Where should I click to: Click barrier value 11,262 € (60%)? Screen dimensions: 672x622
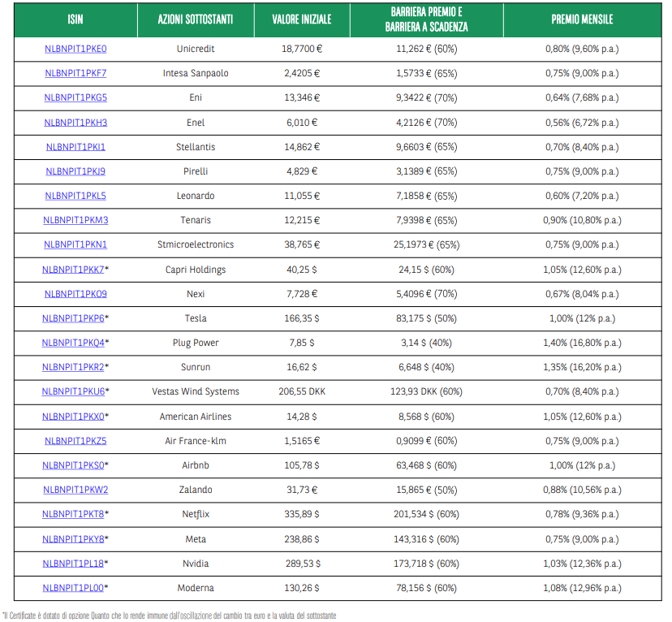pos(426,49)
